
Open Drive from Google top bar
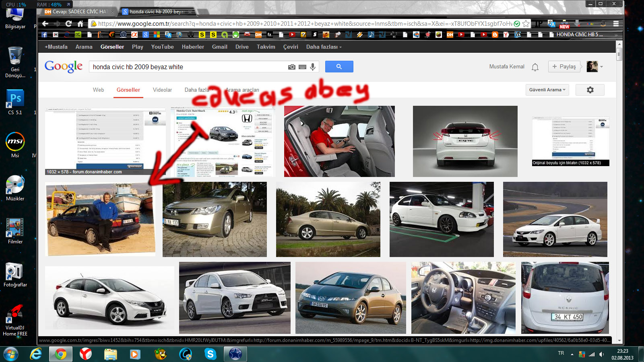(x=242, y=47)
